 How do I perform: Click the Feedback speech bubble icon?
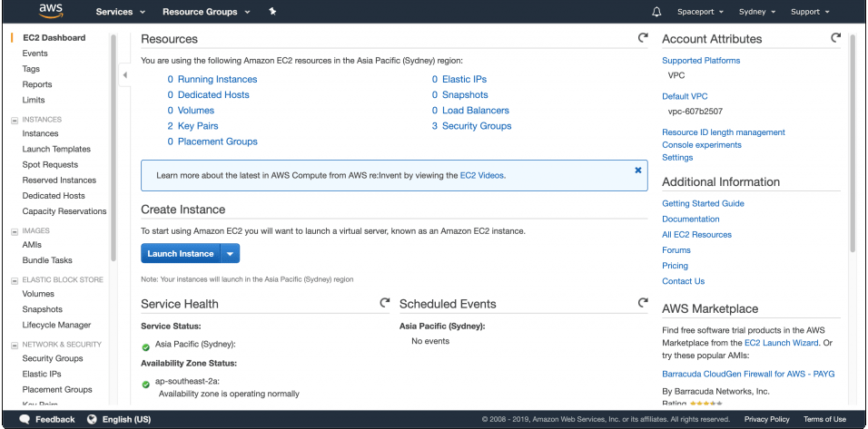click(25, 419)
